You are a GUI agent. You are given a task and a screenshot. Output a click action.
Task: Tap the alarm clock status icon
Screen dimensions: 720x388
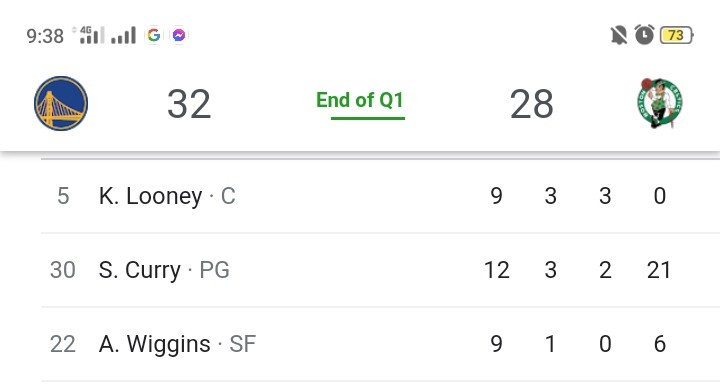click(644, 35)
